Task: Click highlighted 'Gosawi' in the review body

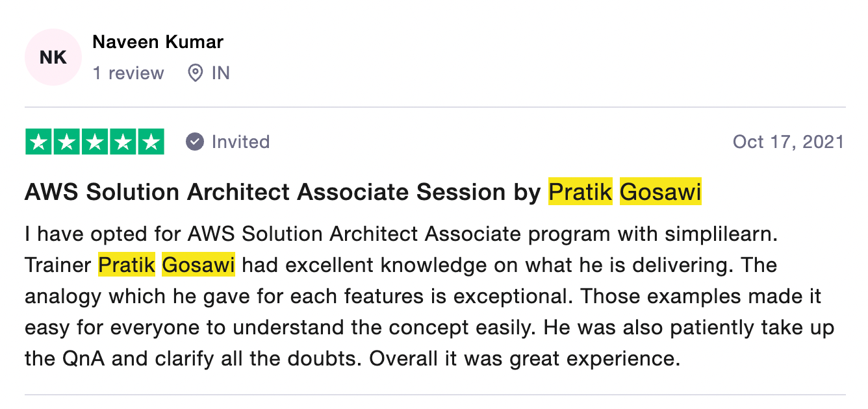Action: [x=198, y=266]
